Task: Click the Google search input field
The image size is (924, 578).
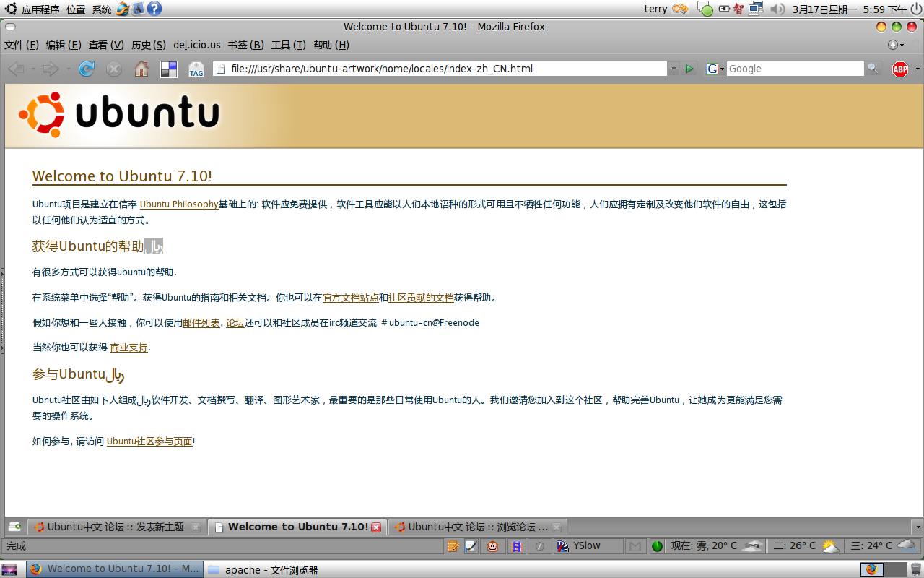Action: point(795,69)
